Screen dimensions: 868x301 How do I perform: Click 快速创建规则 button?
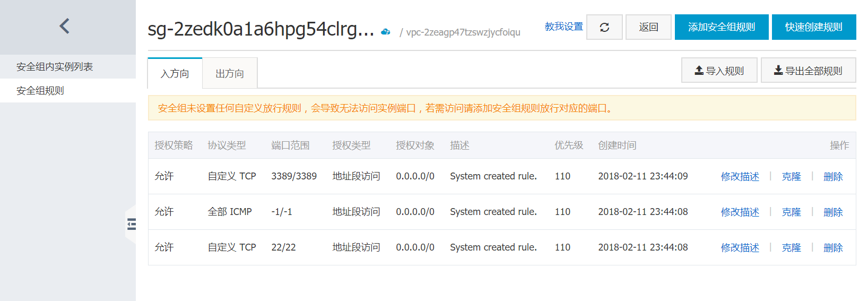click(814, 27)
